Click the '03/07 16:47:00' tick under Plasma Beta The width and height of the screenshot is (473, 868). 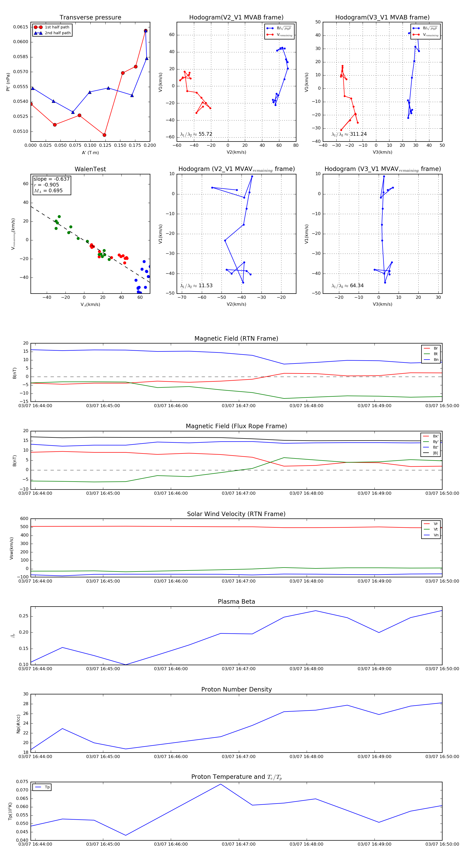238,669
